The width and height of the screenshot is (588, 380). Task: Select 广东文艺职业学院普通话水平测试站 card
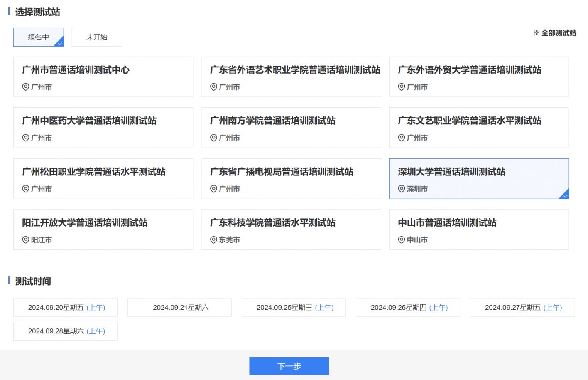[x=479, y=128]
